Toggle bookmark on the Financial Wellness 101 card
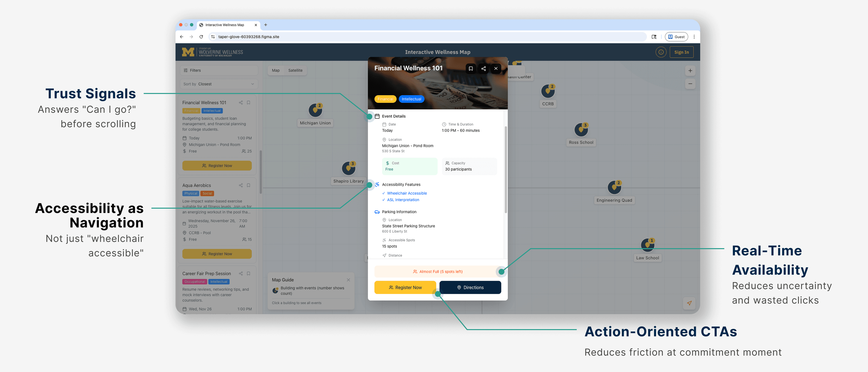The width and height of the screenshot is (868, 372). point(248,102)
